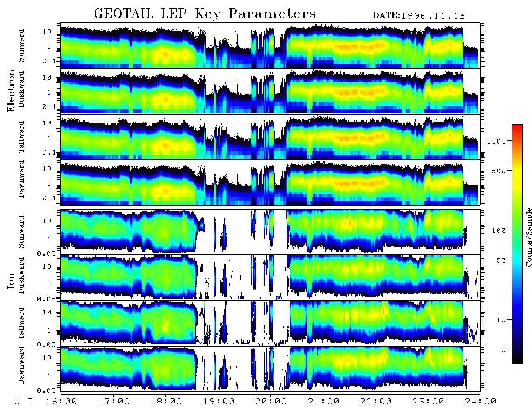Click inside the Electron Sunward spectrogram panel
The image size is (532, 410).
pos(270,46)
